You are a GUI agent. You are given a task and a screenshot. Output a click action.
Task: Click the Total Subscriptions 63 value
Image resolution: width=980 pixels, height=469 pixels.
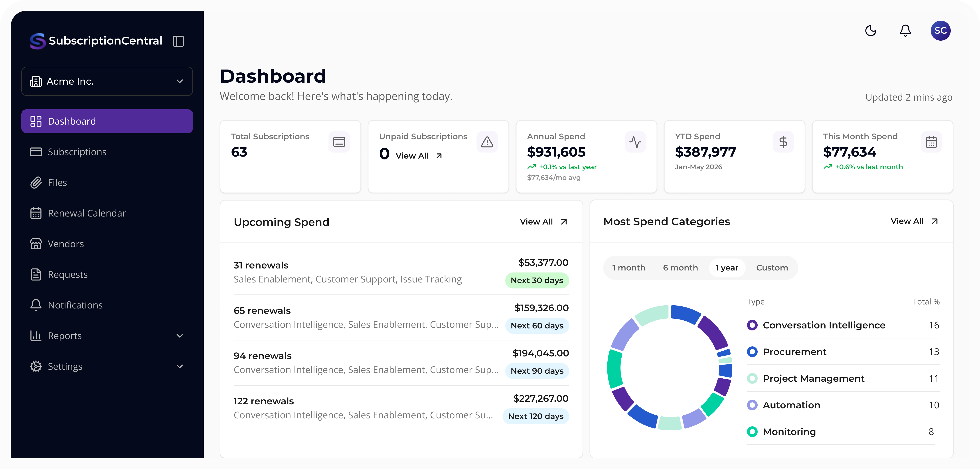point(239,152)
